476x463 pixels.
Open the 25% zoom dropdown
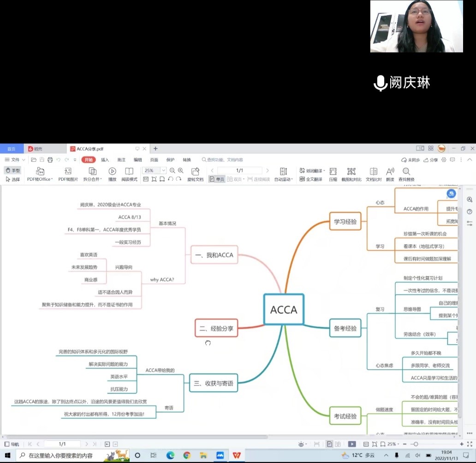coord(163,170)
